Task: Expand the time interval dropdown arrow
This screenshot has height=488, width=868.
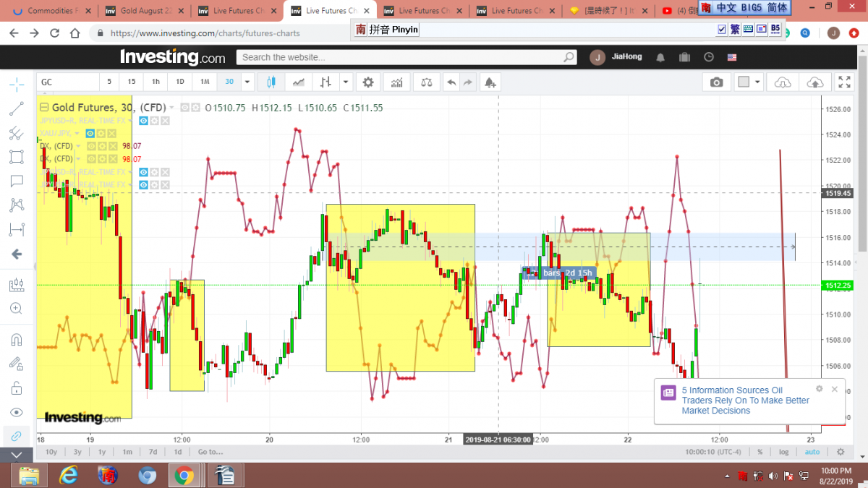Action: point(248,82)
